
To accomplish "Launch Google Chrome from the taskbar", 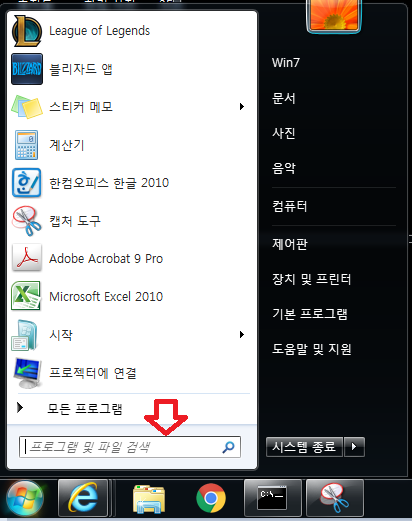I will click(x=211, y=498).
